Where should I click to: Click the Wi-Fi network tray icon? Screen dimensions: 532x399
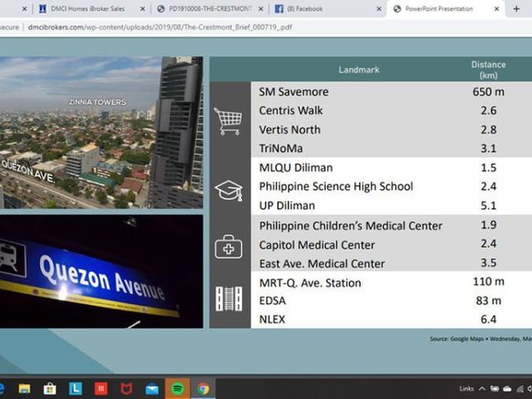(x=520, y=389)
